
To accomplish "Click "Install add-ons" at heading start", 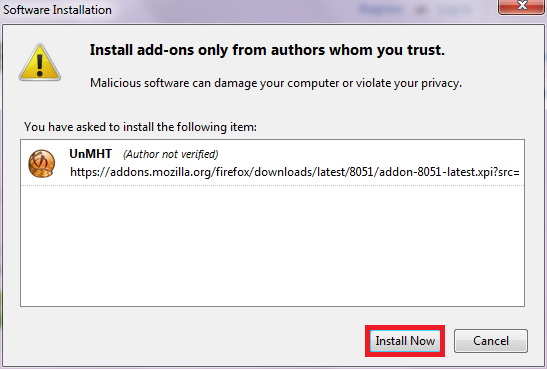I will [x=142, y=50].
